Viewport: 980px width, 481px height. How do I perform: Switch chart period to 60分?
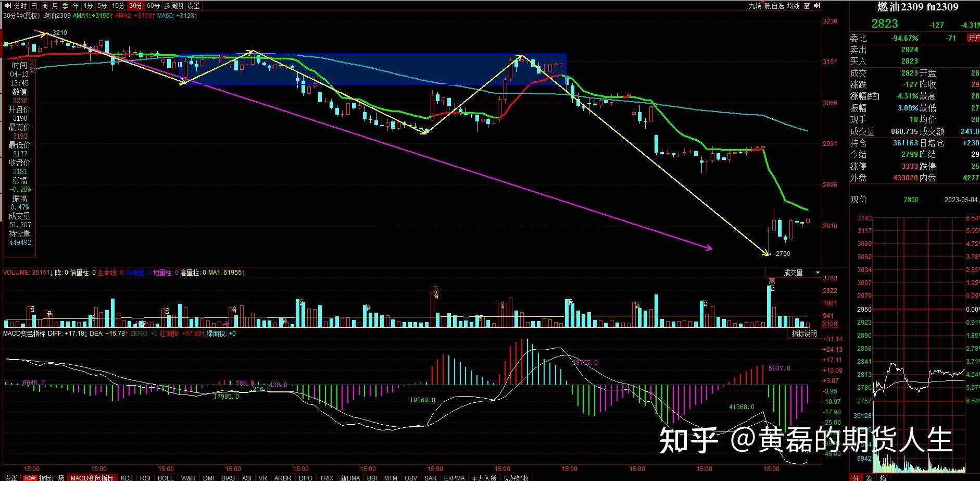153,6
